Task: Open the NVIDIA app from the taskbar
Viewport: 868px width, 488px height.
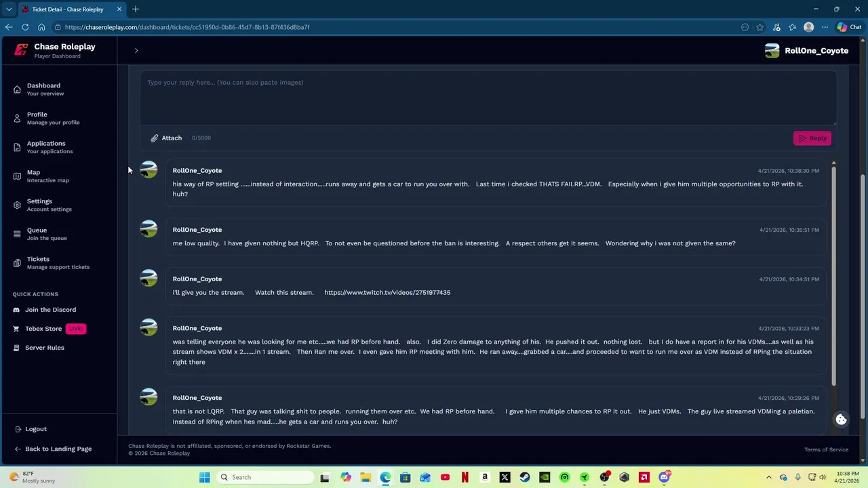Action: click(545, 477)
